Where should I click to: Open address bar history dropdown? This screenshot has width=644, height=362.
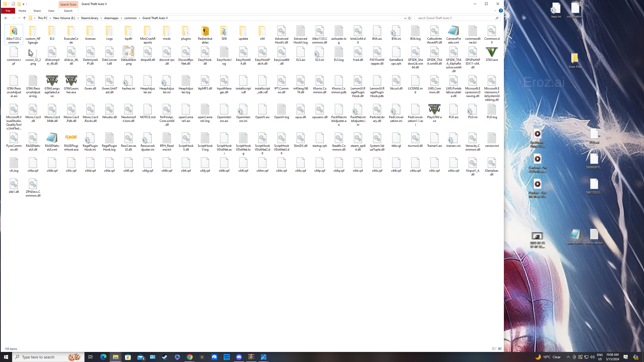(x=405, y=18)
